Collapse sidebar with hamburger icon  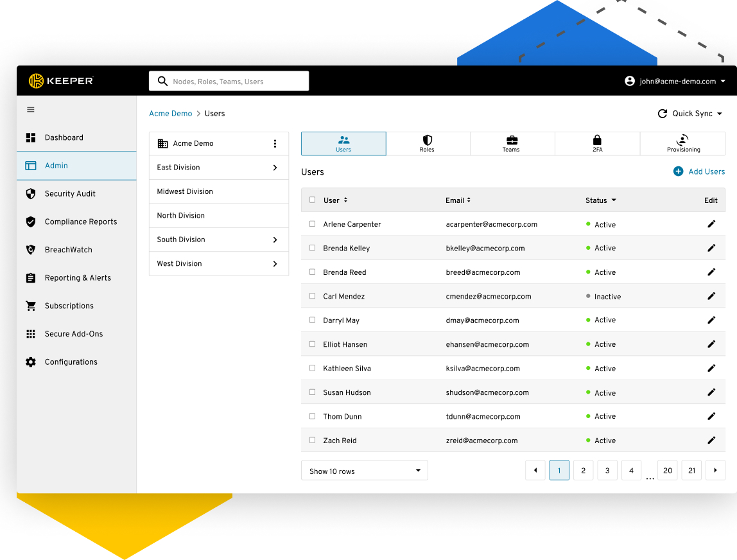[31, 110]
